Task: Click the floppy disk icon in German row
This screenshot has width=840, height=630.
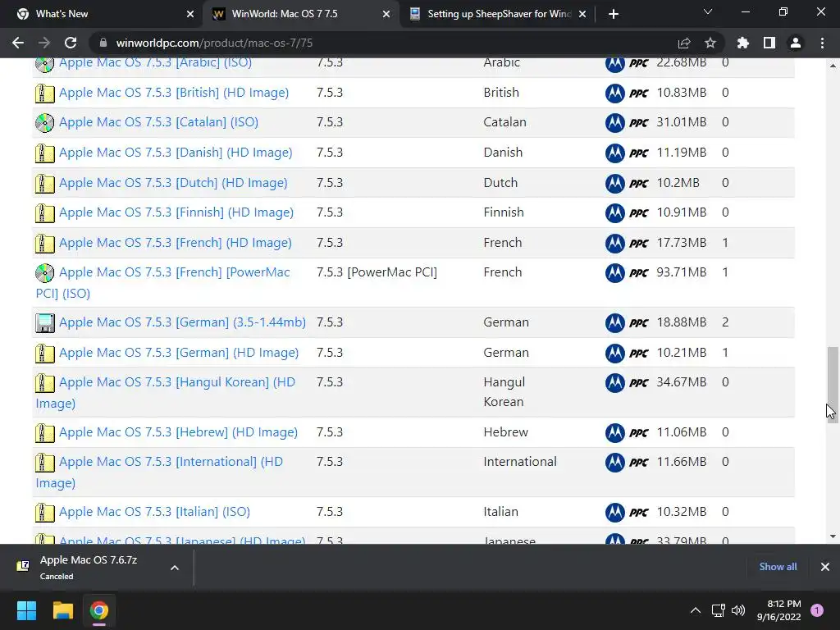Action: coord(45,323)
